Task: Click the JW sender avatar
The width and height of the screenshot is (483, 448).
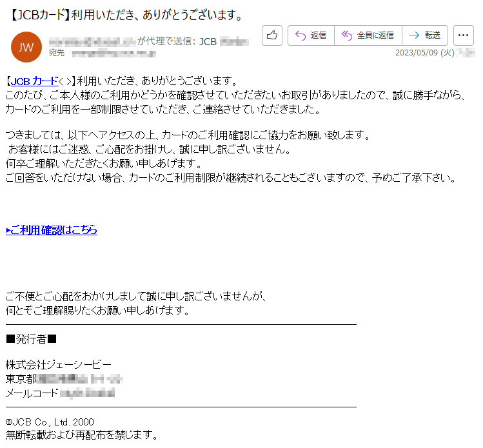Action: click(26, 47)
